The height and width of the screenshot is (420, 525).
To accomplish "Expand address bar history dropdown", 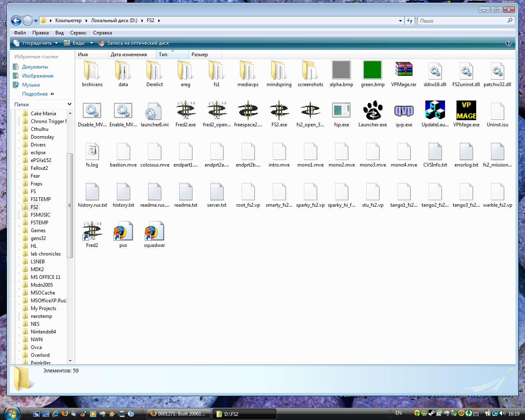I will (400, 21).
